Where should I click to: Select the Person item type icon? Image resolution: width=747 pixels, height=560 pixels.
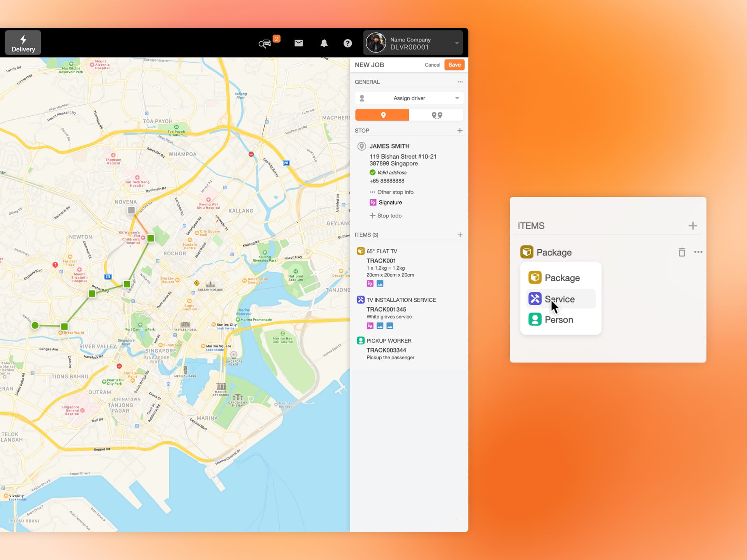(x=534, y=319)
